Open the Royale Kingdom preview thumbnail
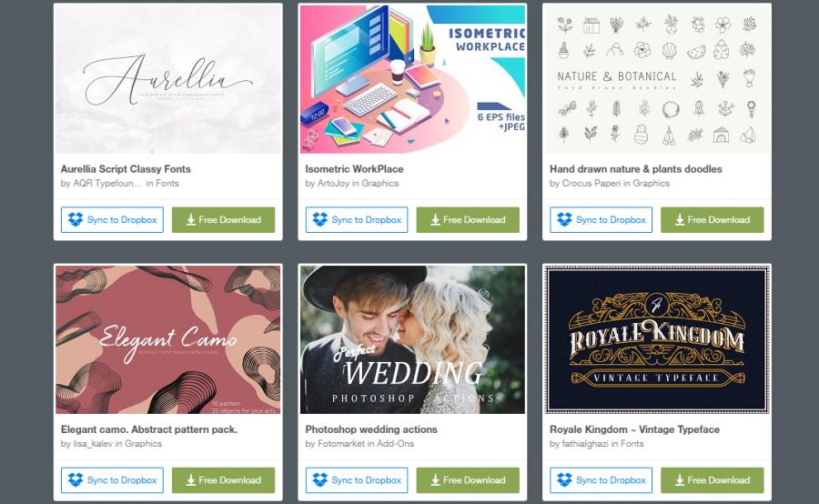819x504 pixels. (x=656, y=339)
